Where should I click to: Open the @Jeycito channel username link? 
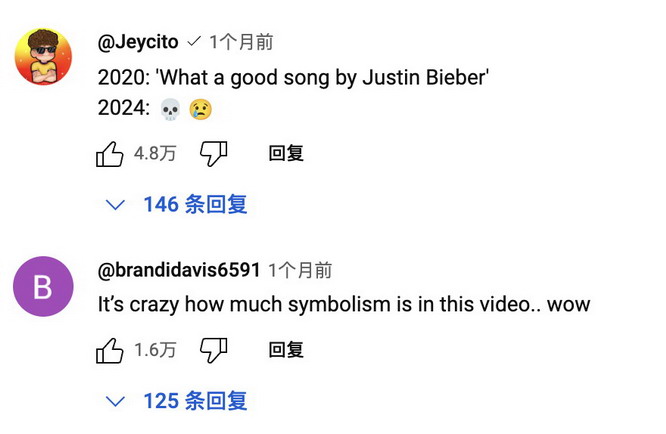(x=138, y=42)
